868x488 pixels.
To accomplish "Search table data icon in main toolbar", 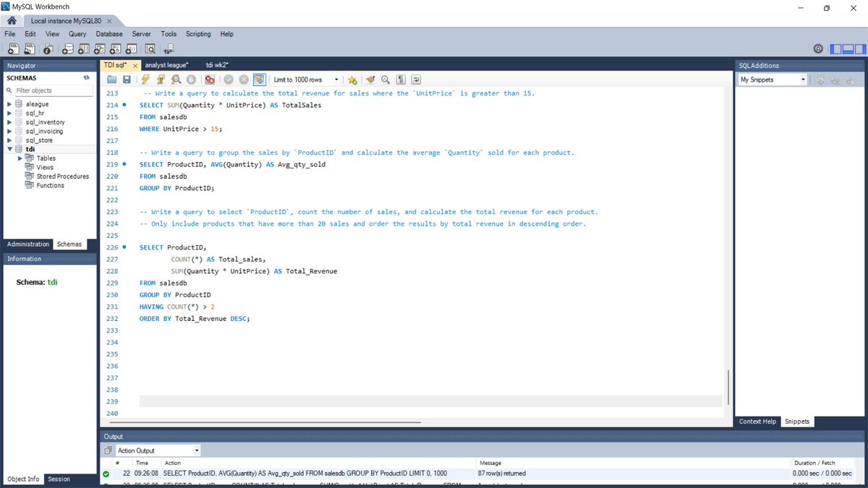I will pyautogui.click(x=150, y=48).
